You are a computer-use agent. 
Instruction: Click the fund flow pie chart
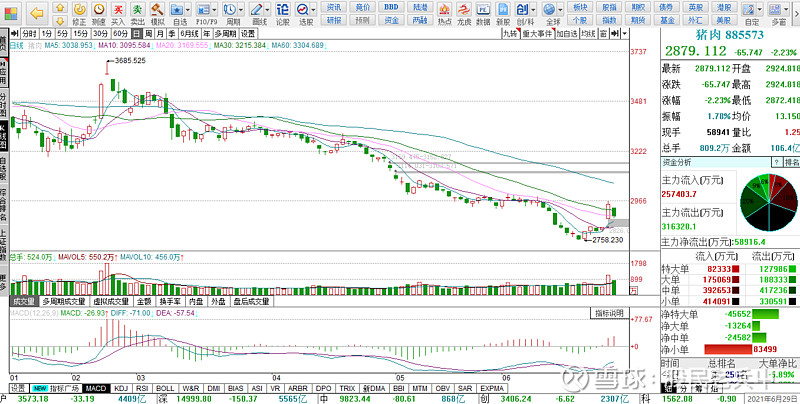[768, 203]
